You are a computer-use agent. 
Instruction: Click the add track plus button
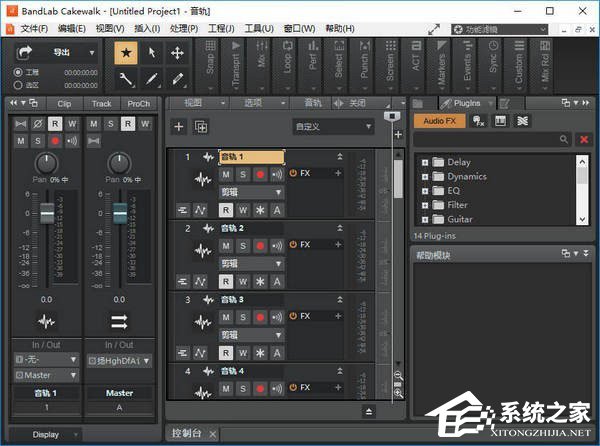179,127
